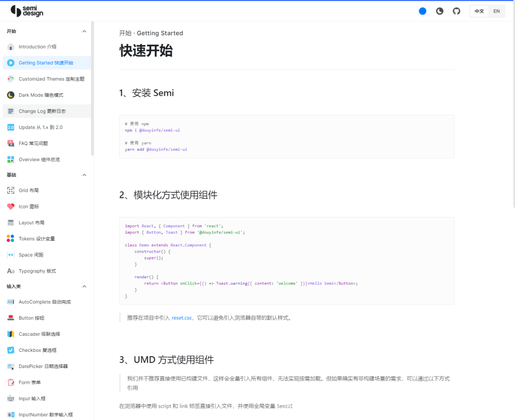Click the sidebar scrollbar thumb
The width and height of the screenshot is (515, 420).
93,89
